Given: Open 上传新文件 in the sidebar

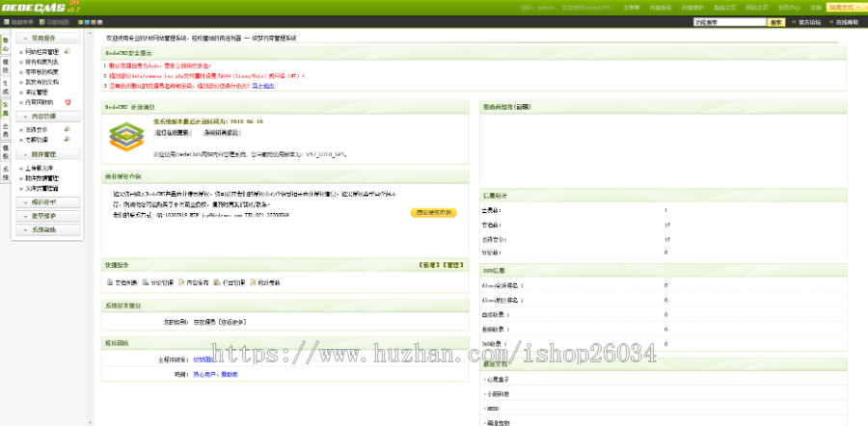Looking at the screenshot, I should pyautogui.click(x=40, y=169).
